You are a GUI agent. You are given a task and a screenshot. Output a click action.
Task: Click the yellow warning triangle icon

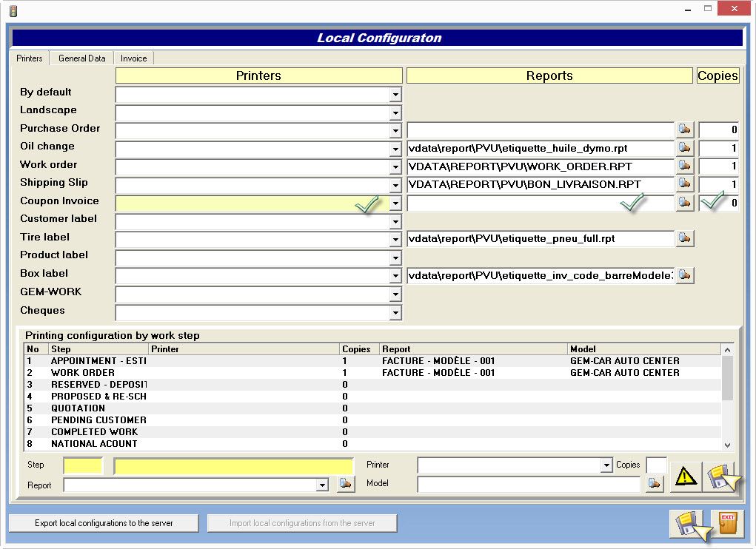[x=686, y=476]
